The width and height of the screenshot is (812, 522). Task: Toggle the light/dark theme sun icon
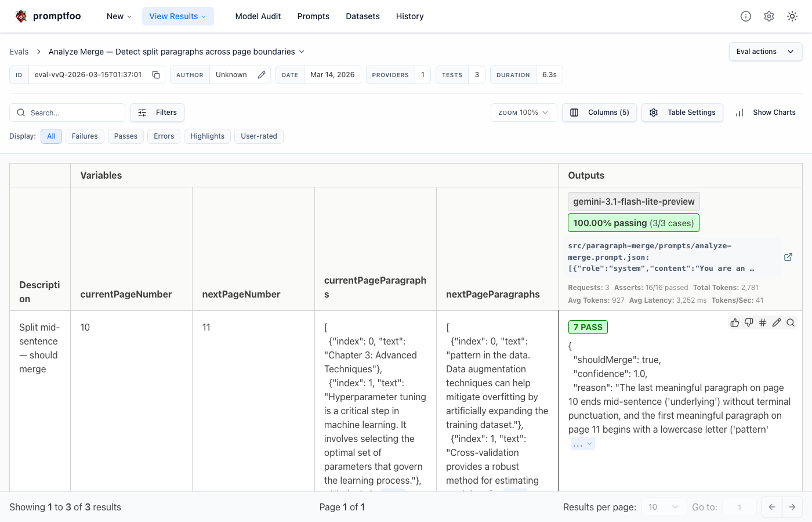792,16
